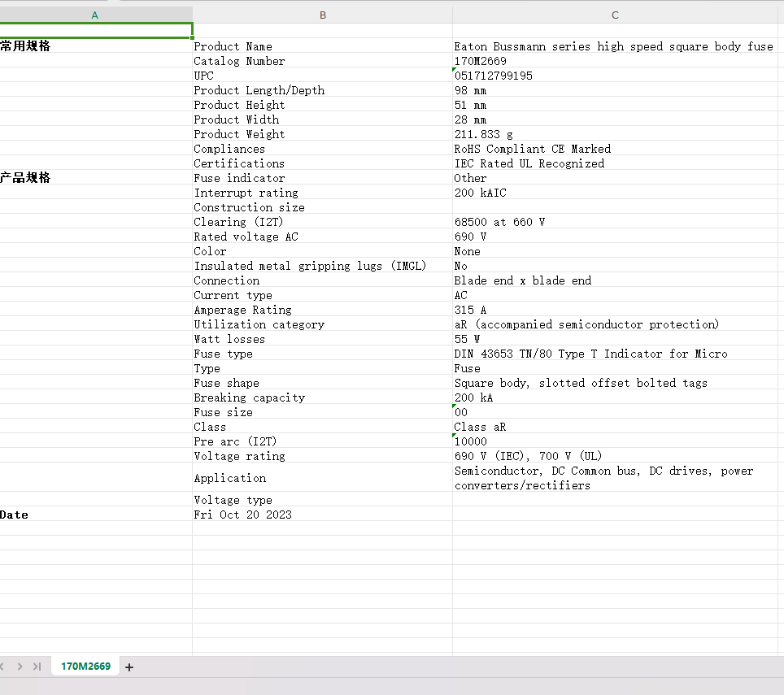The width and height of the screenshot is (784, 695).
Task: Select value cell '68500 at 660 V'
Action: coord(615,222)
